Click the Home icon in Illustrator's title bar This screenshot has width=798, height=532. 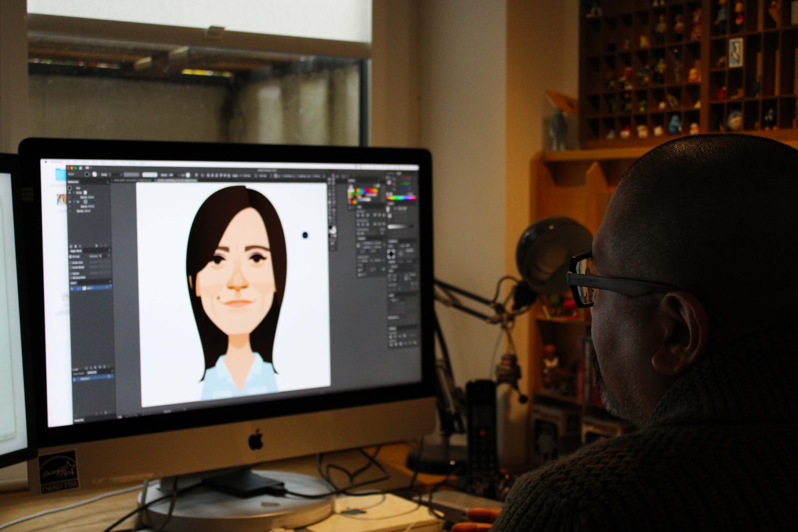(81, 168)
